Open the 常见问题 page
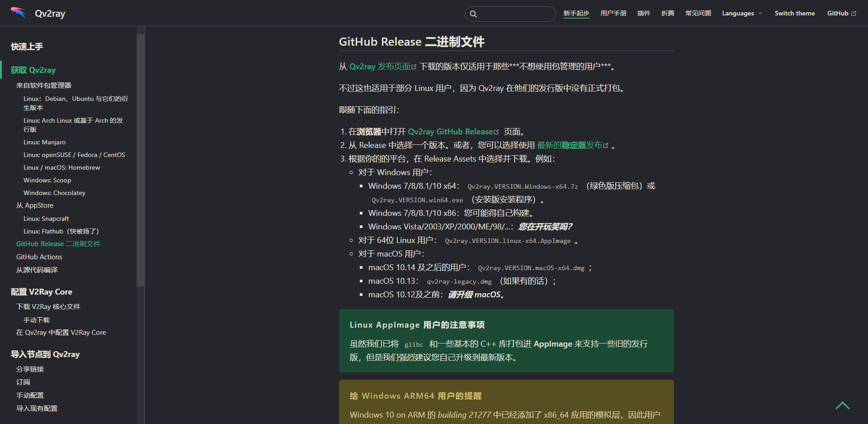Viewport: 868px width, 424px height. (697, 13)
